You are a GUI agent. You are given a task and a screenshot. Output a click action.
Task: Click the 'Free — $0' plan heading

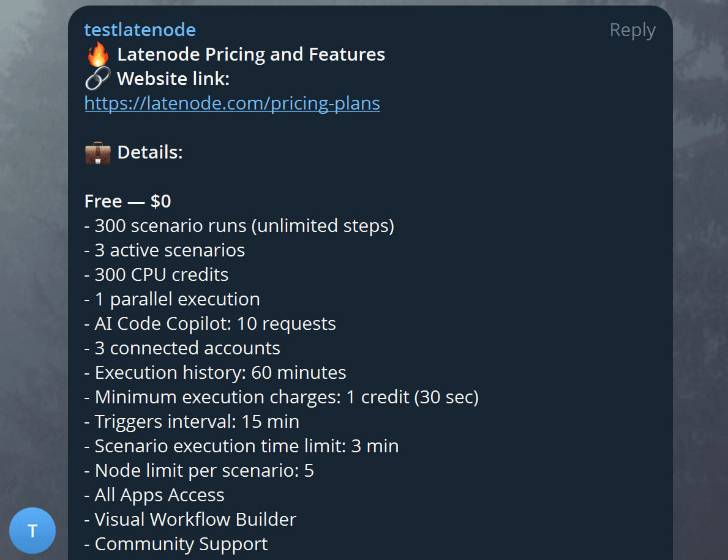click(x=128, y=201)
